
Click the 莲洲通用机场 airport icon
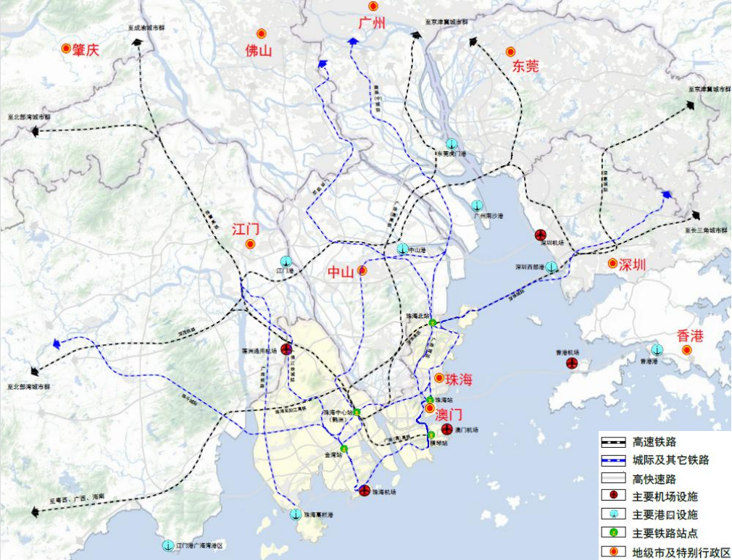click(x=286, y=349)
